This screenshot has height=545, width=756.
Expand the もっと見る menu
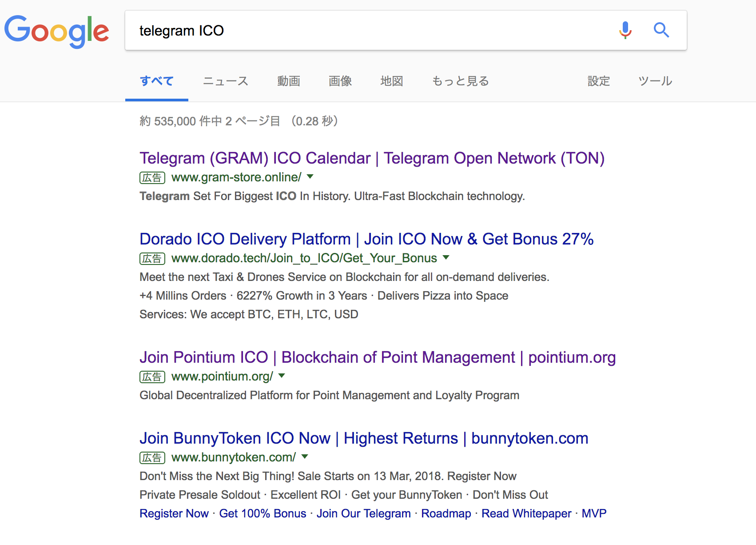pyautogui.click(x=461, y=81)
